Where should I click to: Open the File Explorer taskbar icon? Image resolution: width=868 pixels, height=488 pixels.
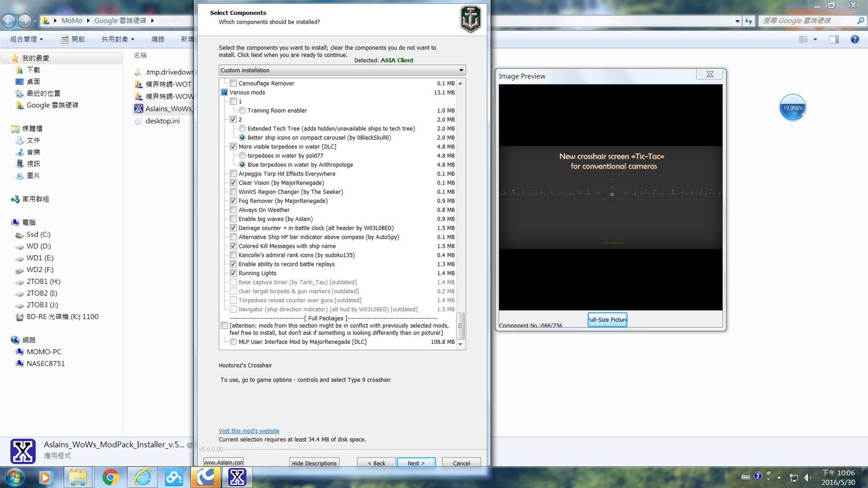(77, 477)
